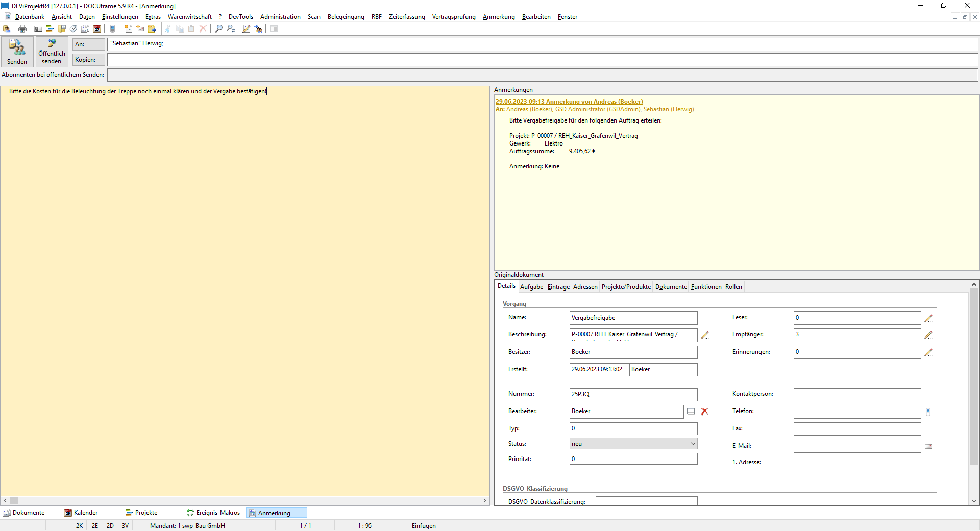Click the Nummer field containing 25P3Q
Image resolution: width=980 pixels, height=531 pixels.
pyautogui.click(x=633, y=394)
